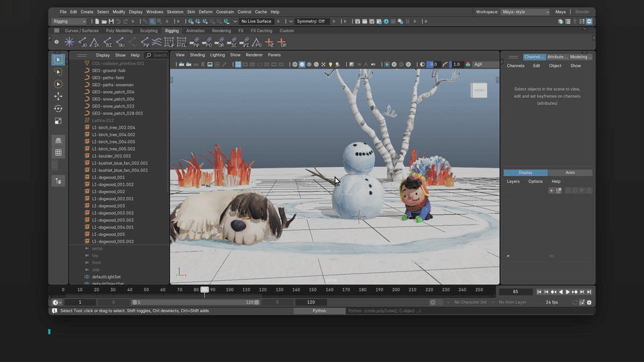Open the shelf settings gear icon
The height and width of the screenshot is (362, 644).
(56, 42)
